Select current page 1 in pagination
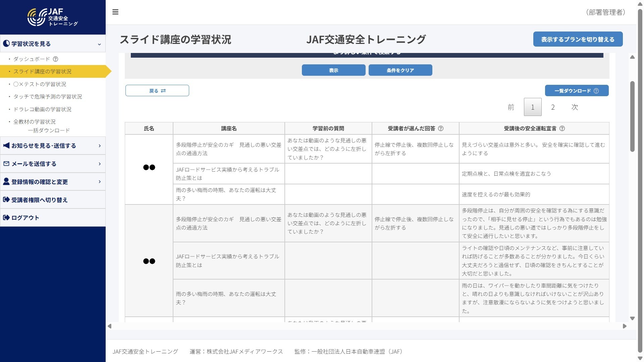Image resolution: width=644 pixels, height=362 pixels. click(x=533, y=107)
